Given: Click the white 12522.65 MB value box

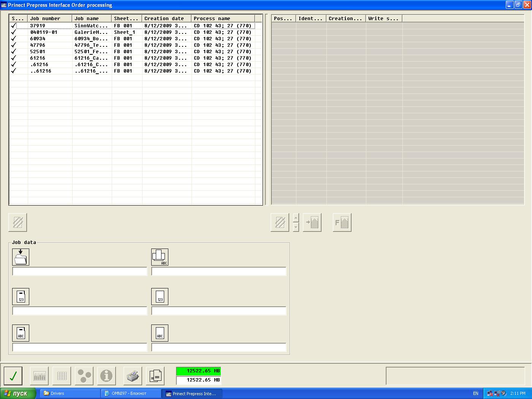Looking at the screenshot, I should 198,380.
